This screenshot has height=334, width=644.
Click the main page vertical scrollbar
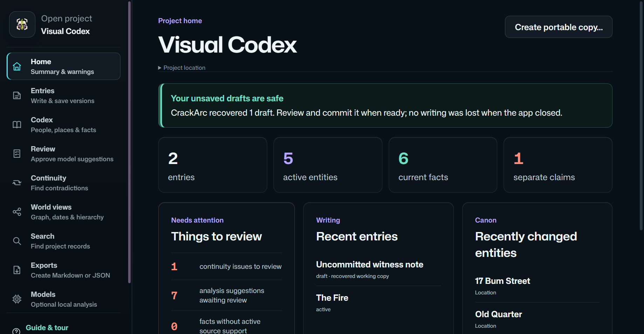click(642, 116)
